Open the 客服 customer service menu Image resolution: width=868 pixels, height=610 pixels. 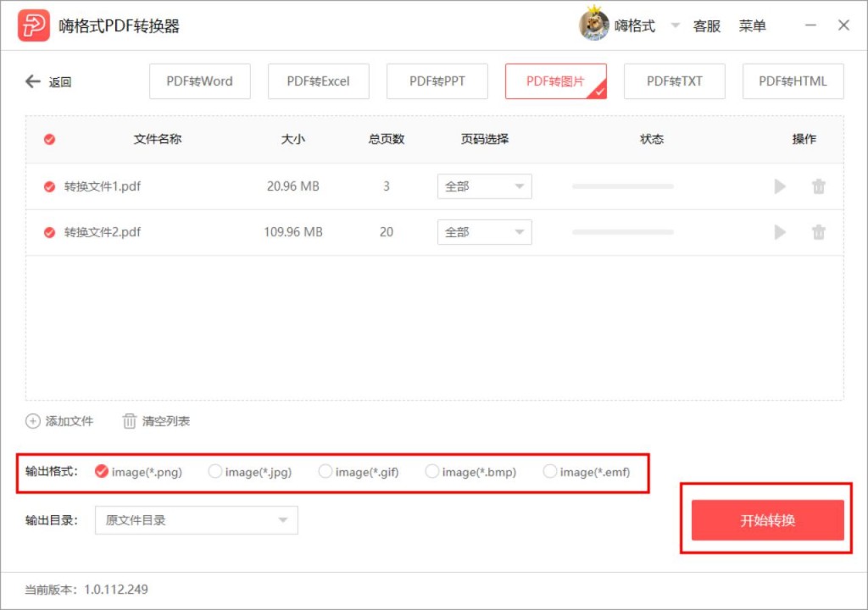click(707, 26)
